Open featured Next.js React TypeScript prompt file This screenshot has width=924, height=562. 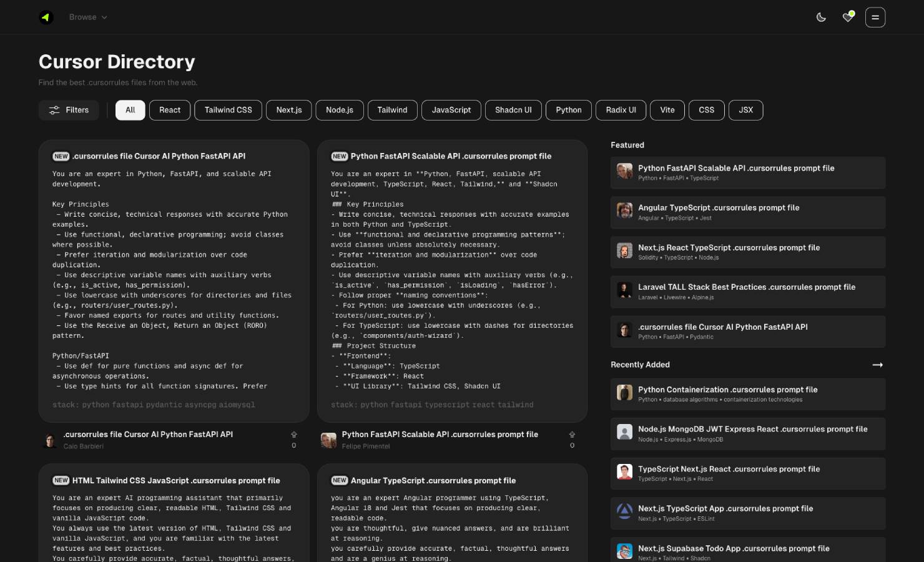pos(748,252)
